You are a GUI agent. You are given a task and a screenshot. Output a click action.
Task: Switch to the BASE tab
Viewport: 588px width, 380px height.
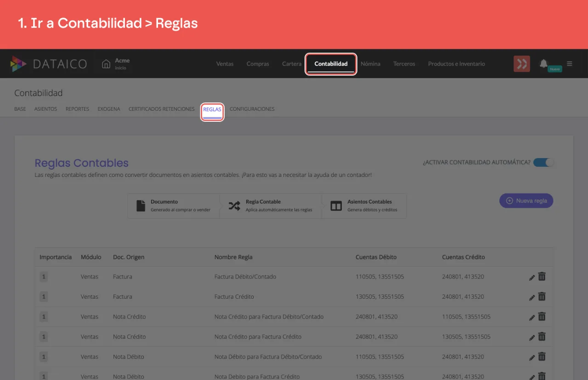[x=20, y=109]
